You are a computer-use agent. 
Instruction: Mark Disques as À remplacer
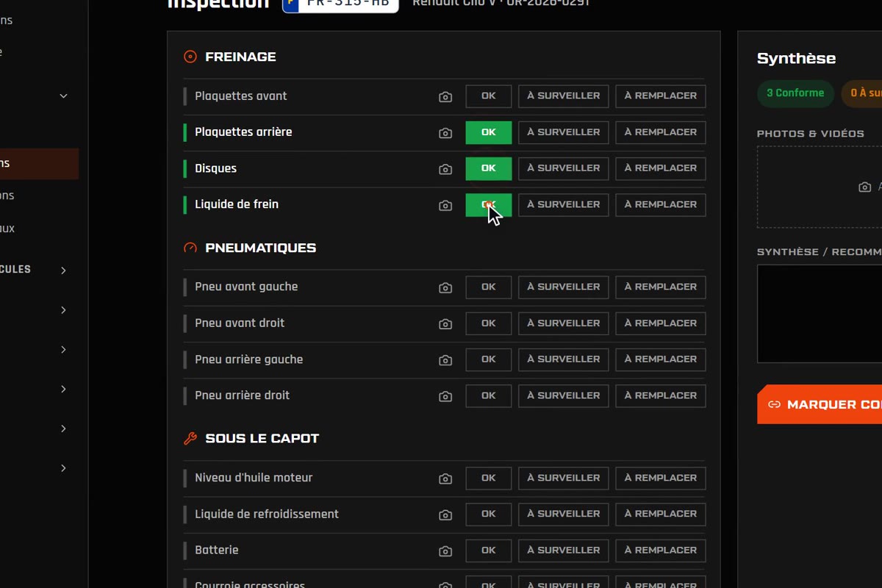coord(661,168)
